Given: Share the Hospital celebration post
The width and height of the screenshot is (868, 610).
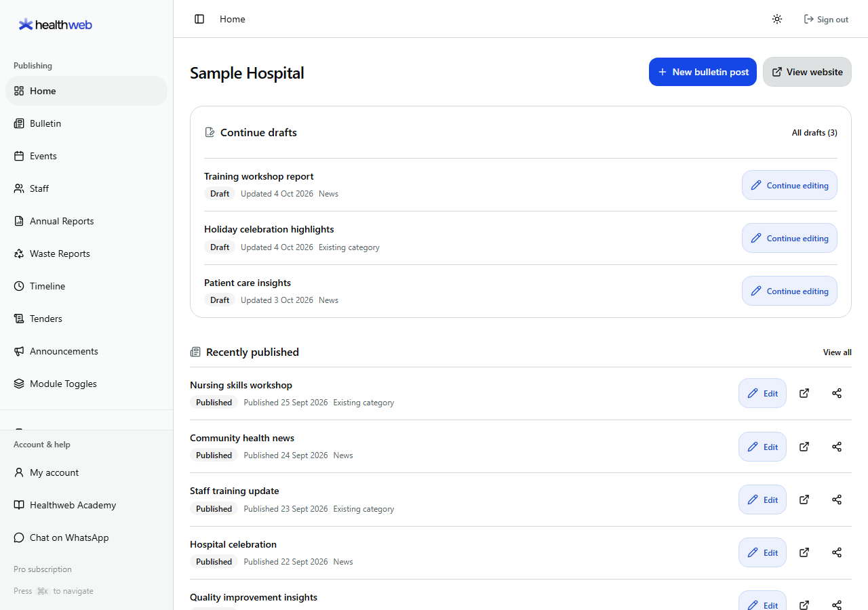Looking at the screenshot, I should click(x=837, y=552).
